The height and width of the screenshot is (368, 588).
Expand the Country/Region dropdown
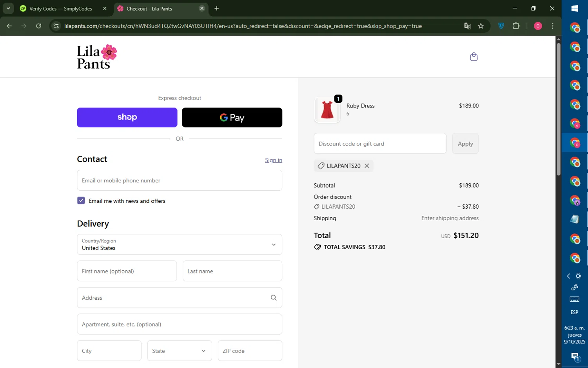click(180, 244)
